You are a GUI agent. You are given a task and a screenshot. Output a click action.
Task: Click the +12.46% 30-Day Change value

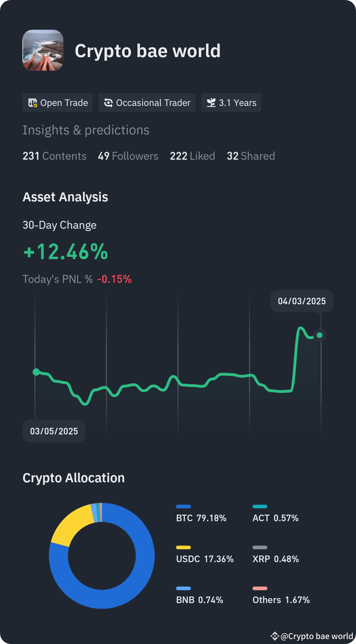(x=66, y=252)
